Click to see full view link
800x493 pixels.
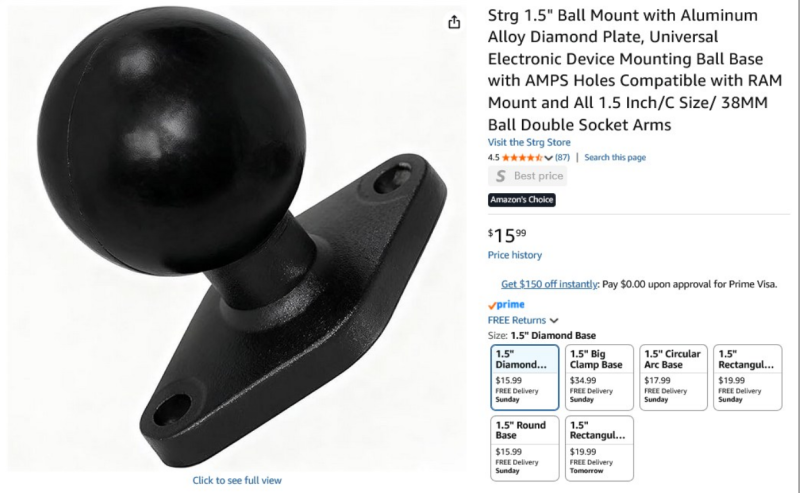point(237,480)
